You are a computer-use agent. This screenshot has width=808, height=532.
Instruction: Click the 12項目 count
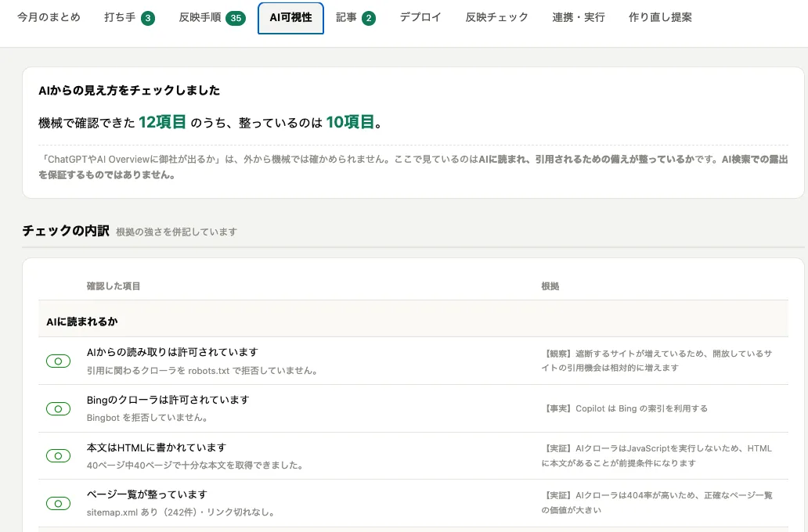162,122
